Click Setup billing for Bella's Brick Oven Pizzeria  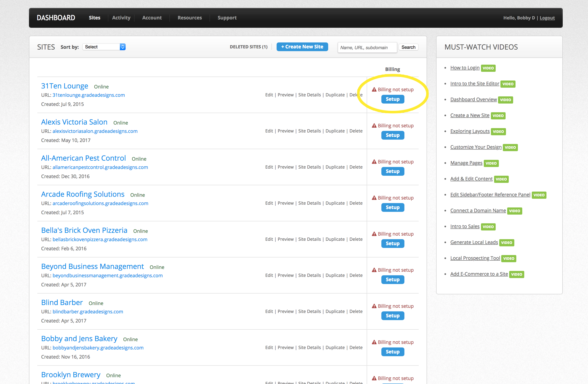click(x=393, y=244)
